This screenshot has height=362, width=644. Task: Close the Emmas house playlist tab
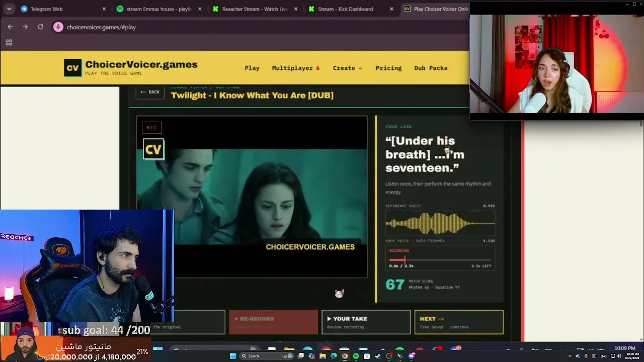(x=200, y=9)
